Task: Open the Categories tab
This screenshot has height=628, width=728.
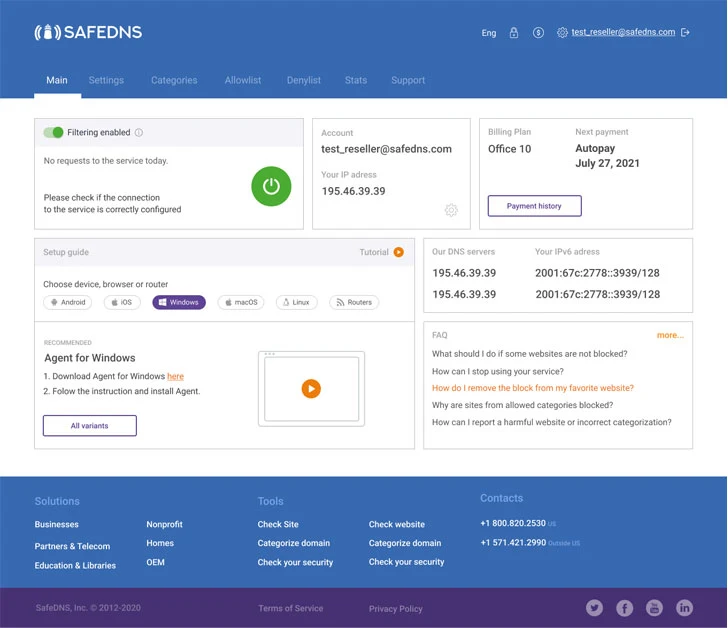Action: (x=174, y=80)
